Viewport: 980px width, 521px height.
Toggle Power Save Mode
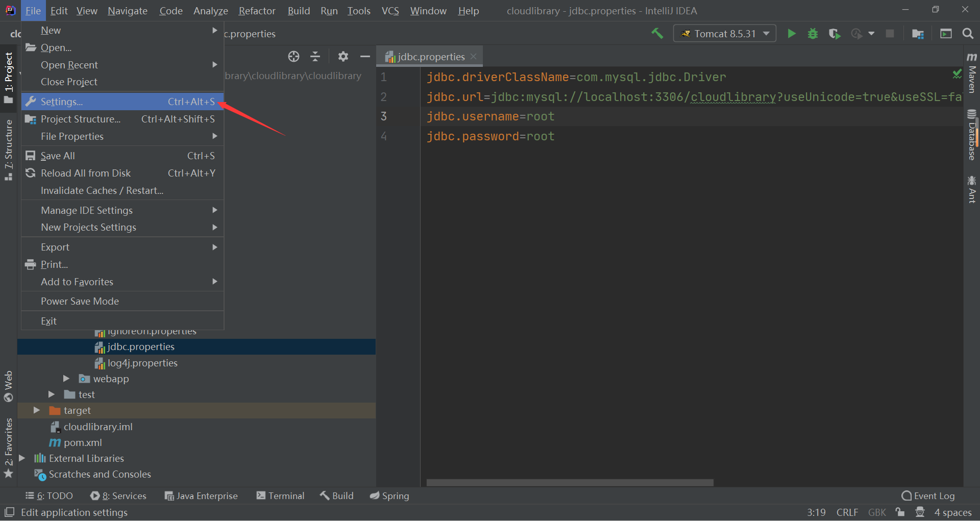[x=80, y=301]
